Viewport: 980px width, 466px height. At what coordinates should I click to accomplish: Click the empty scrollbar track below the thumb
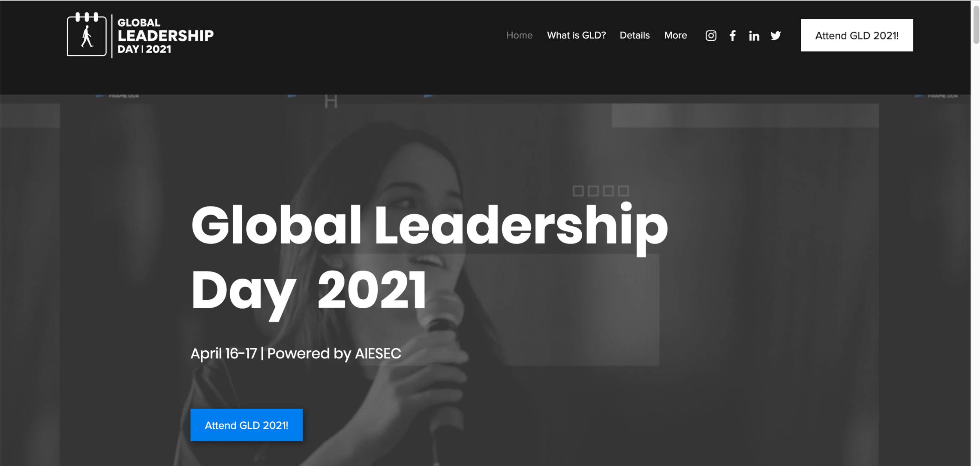click(x=976, y=257)
